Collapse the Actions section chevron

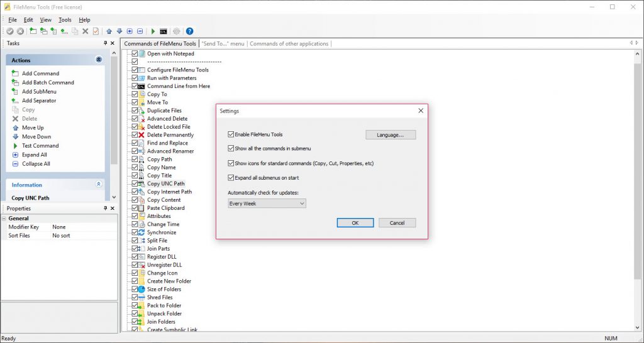coord(99,60)
